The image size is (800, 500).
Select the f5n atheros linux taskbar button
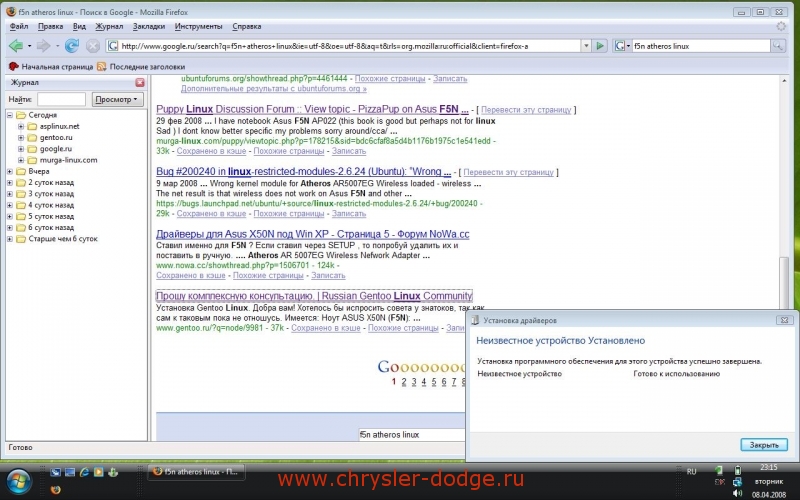coord(196,472)
